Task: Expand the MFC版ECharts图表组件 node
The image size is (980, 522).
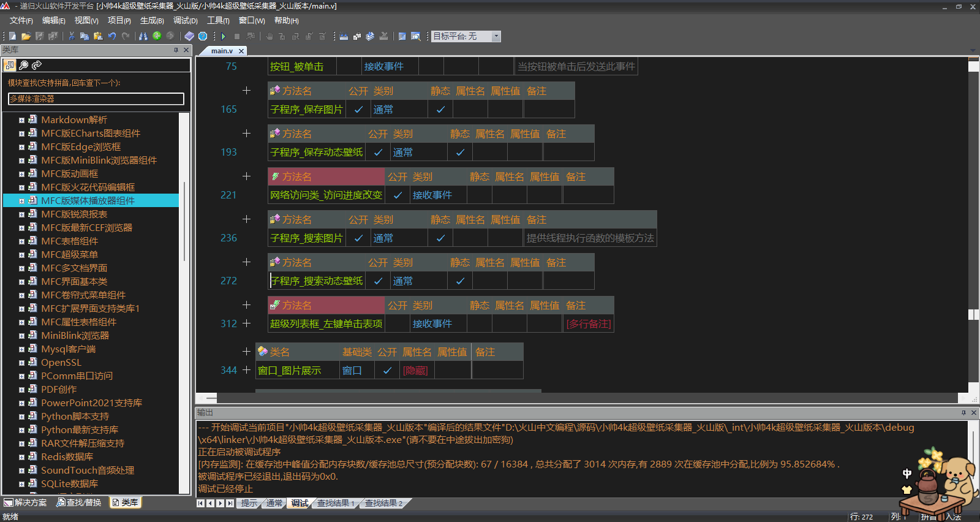Action: coord(21,134)
